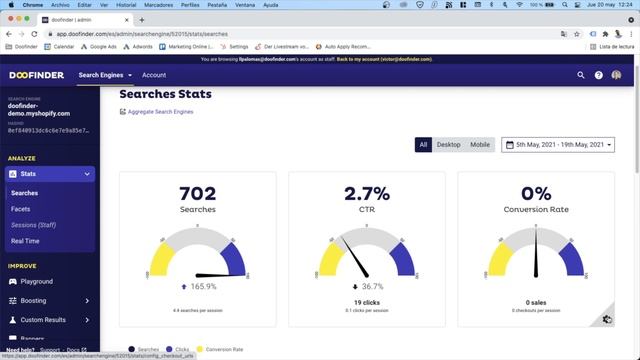Bookmark page with star icon
640x360 pixels.
(577, 34)
